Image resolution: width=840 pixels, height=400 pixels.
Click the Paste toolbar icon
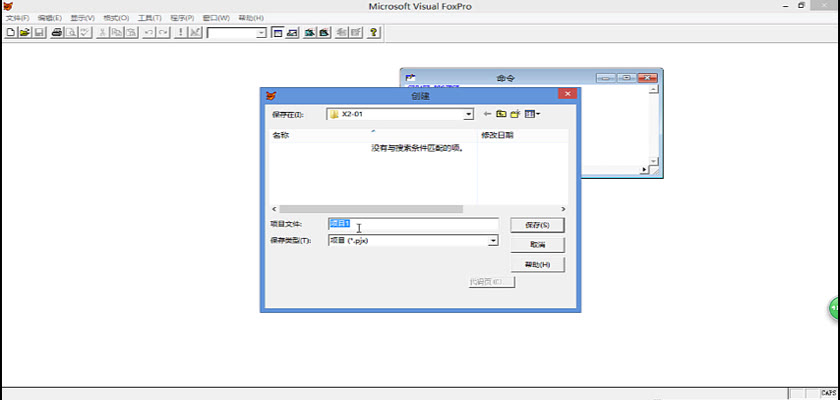coord(131,33)
